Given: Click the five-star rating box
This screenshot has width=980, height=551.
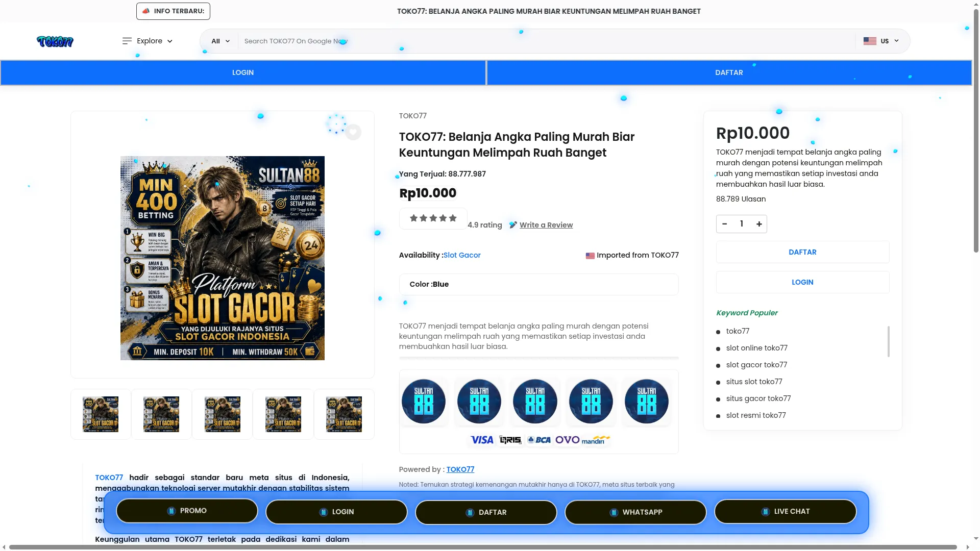Looking at the screenshot, I should tap(433, 218).
